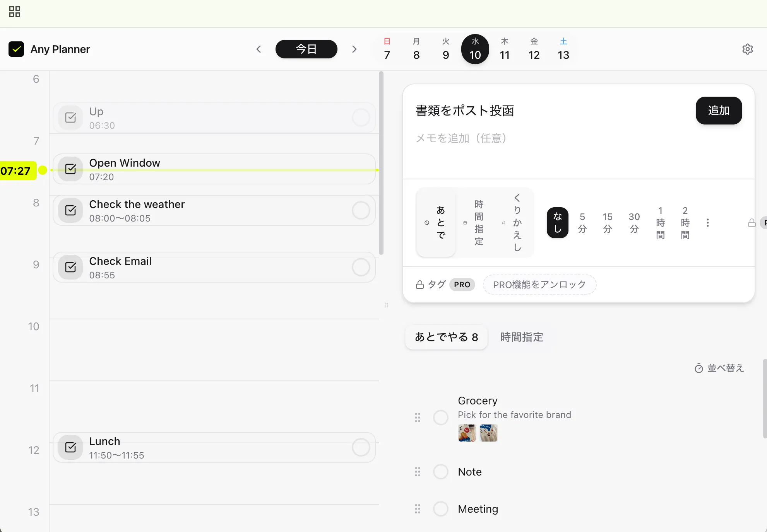Screen dimensions: 767x532
Task: Open the あとでやる 8 tab
Action: click(447, 337)
